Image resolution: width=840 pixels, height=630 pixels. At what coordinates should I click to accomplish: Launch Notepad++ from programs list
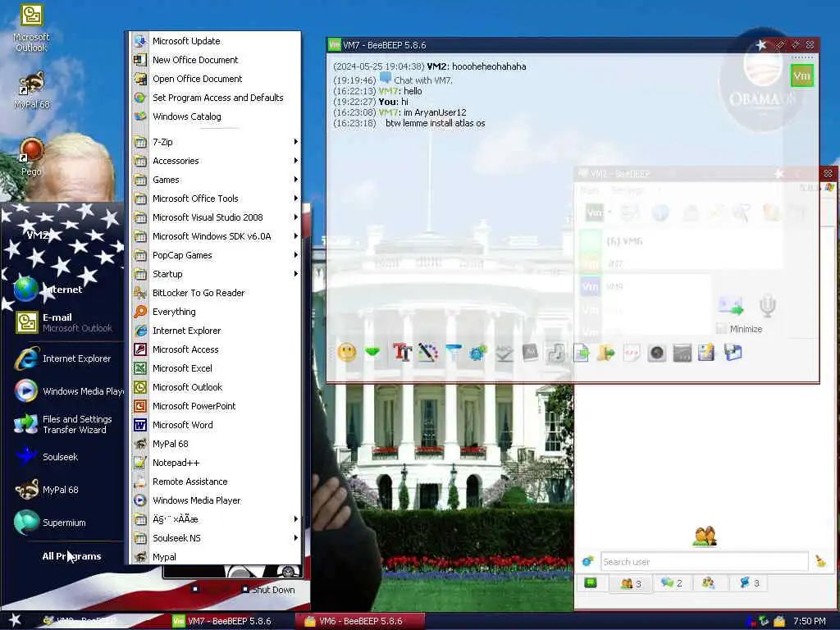point(216,463)
